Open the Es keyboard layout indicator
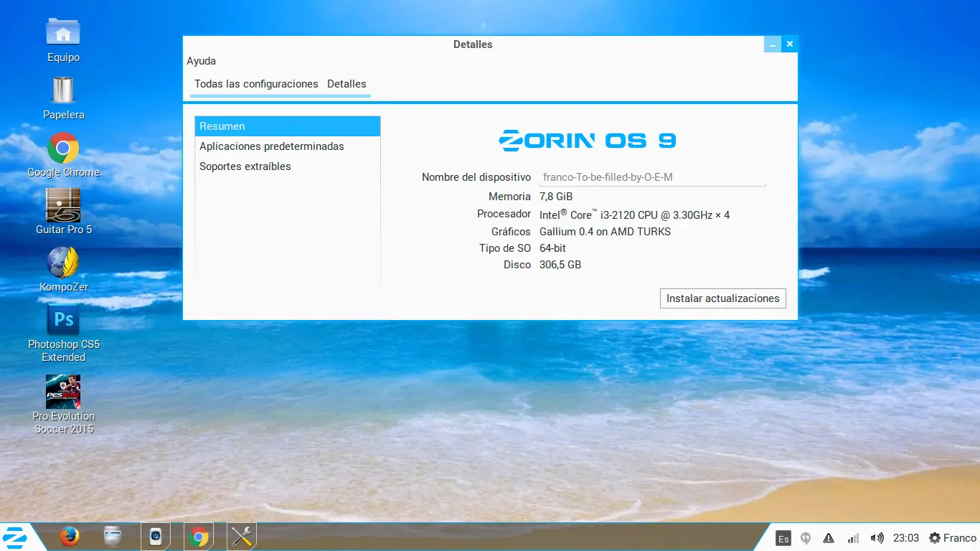 (x=784, y=538)
